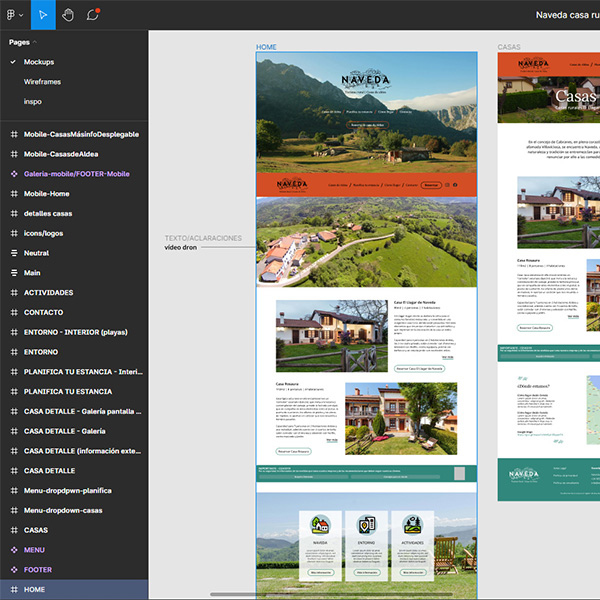Click frame icon of Menu-dropdown-casas layer
The image size is (600, 600).
point(14,510)
